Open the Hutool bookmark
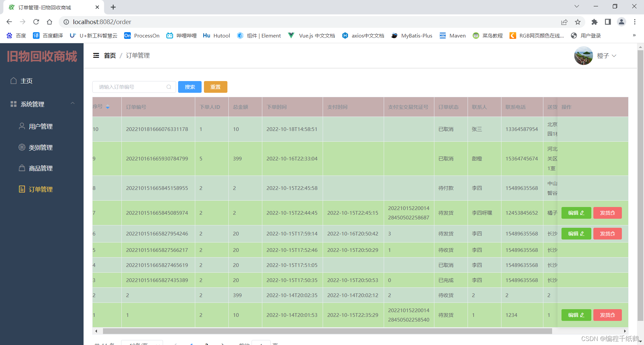The width and height of the screenshot is (644, 345). pyautogui.click(x=216, y=36)
